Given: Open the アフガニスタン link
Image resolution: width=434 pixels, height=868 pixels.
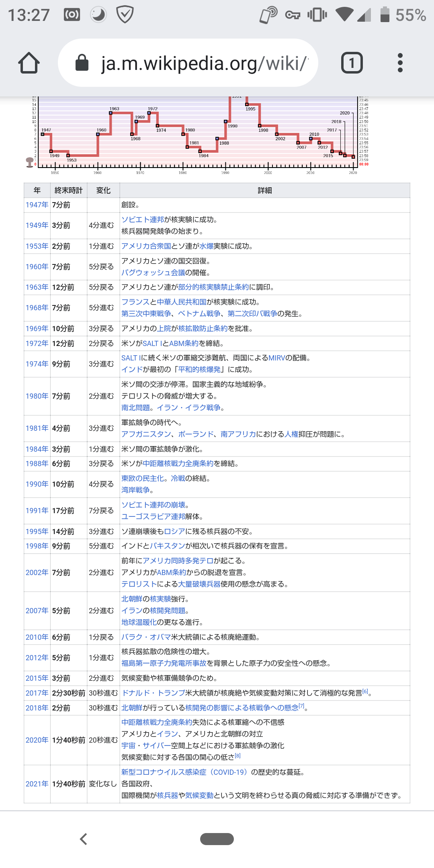Looking at the screenshot, I should tap(146, 434).
